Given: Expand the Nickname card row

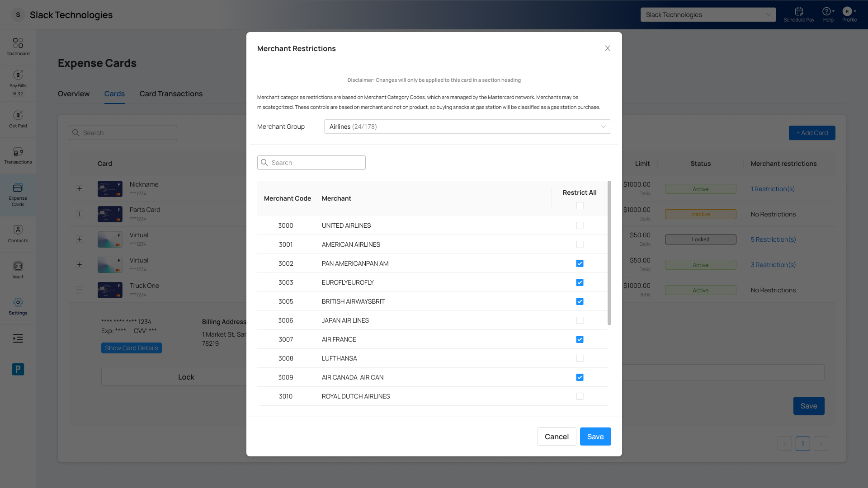Looking at the screenshot, I should [80, 188].
